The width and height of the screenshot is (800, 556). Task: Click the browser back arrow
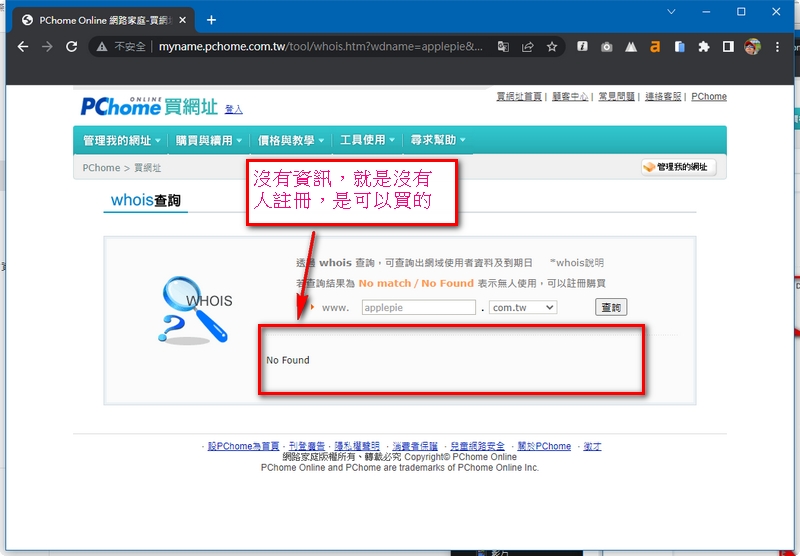coord(23,47)
